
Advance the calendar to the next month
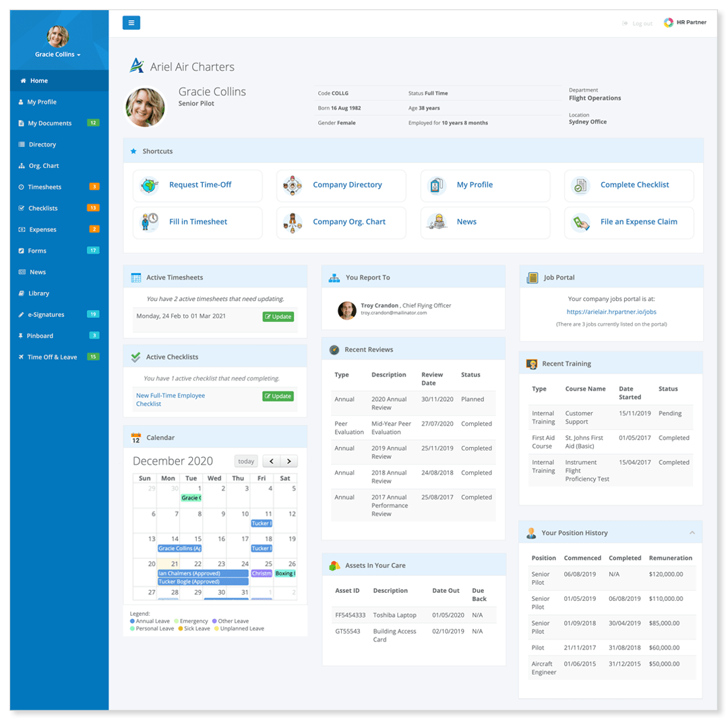coord(289,461)
